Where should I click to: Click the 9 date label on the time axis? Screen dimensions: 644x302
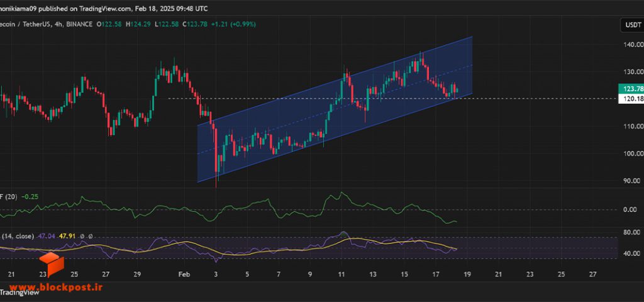(x=310, y=274)
